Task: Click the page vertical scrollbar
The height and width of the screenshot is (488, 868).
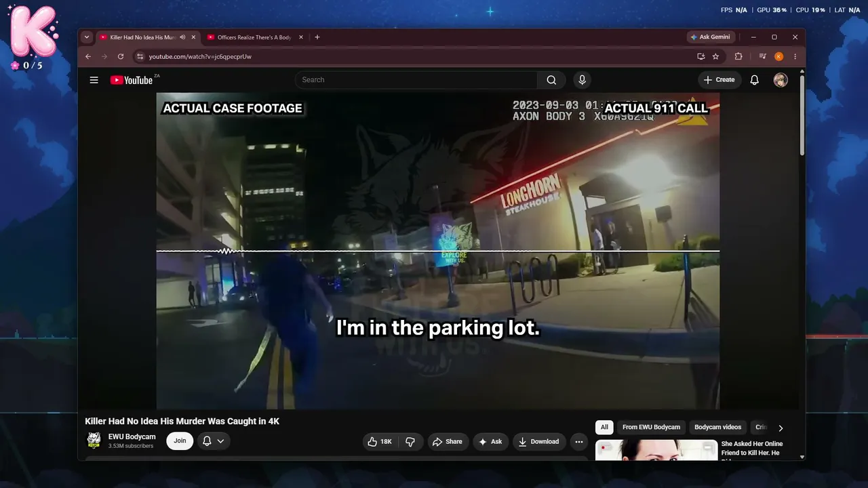Action: click(x=802, y=115)
